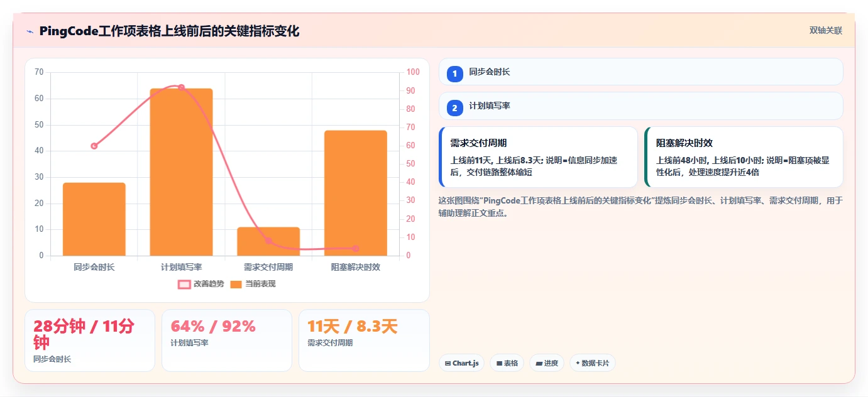Click the number 2 badge
This screenshot has width=868, height=397.
(455, 108)
